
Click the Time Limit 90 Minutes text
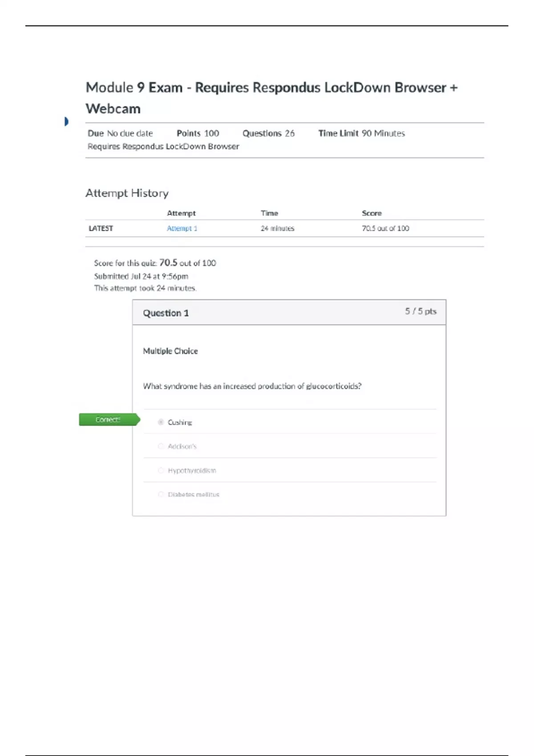(x=361, y=133)
